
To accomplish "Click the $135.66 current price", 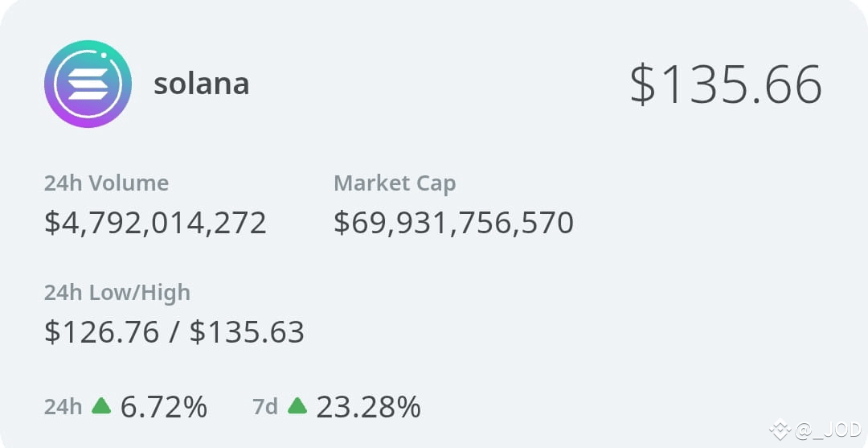I will 726,84.
